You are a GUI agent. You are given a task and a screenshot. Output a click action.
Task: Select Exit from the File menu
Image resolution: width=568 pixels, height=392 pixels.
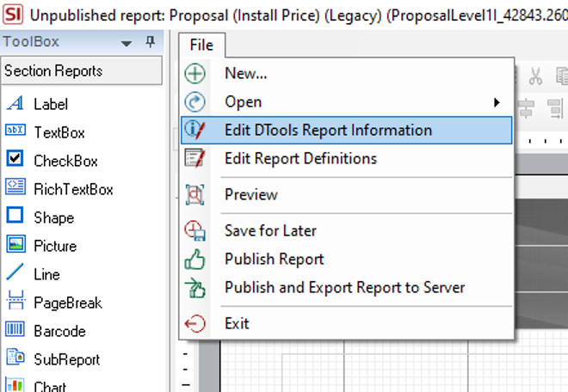click(x=346, y=323)
